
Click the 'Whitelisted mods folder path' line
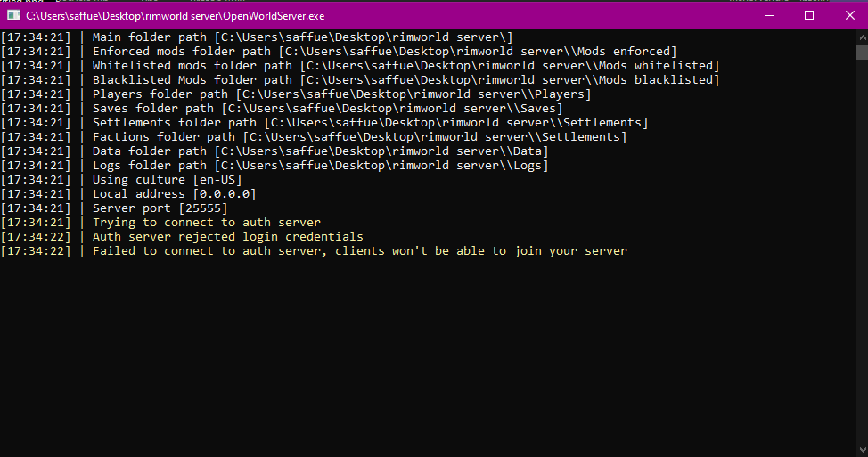pyautogui.click(x=405, y=66)
